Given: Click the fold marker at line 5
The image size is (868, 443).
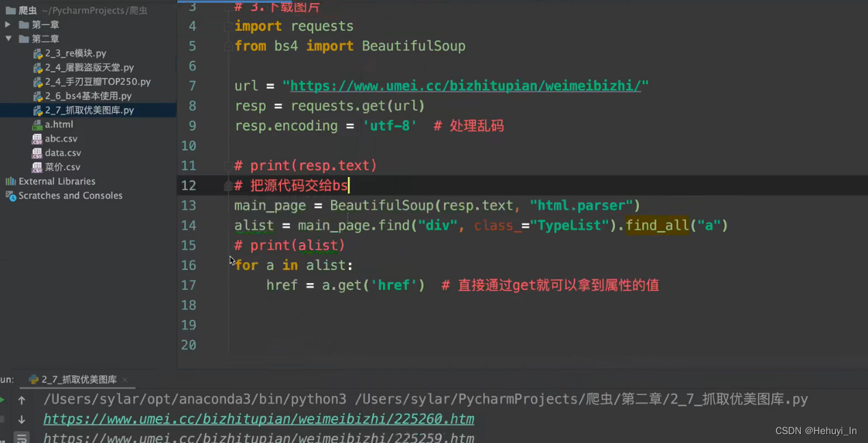Looking at the screenshot, I should click(228, 46).
